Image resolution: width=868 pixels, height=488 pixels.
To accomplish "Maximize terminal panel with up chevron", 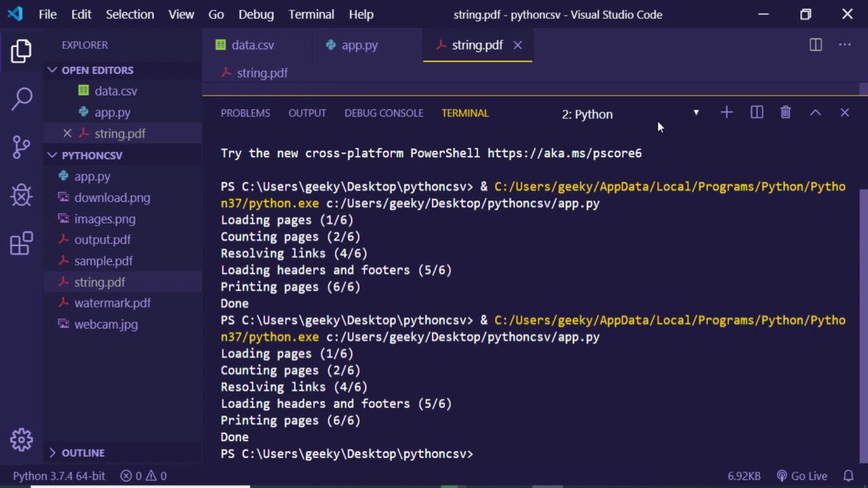I will (x=815, y=113).
